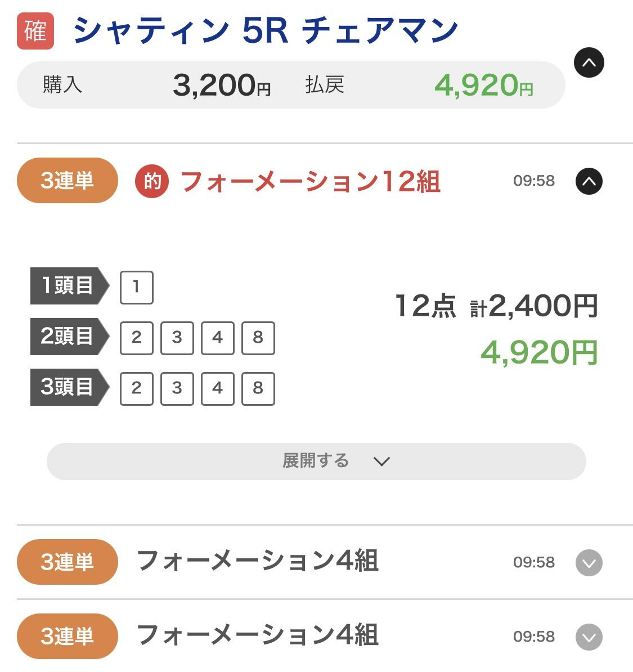
Task: Select horse number 8 in 3頭目 row
Action: [x=258, y=388]
